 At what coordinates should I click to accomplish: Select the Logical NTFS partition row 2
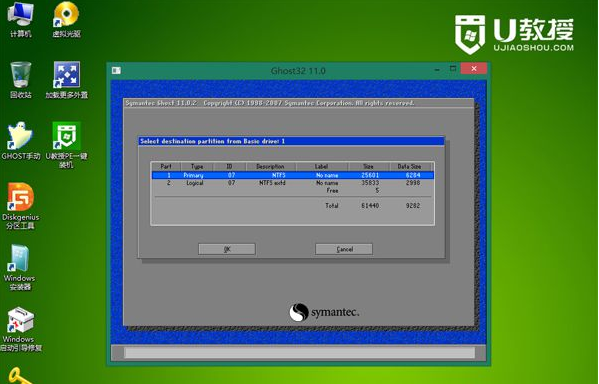(x=293, y=183)
